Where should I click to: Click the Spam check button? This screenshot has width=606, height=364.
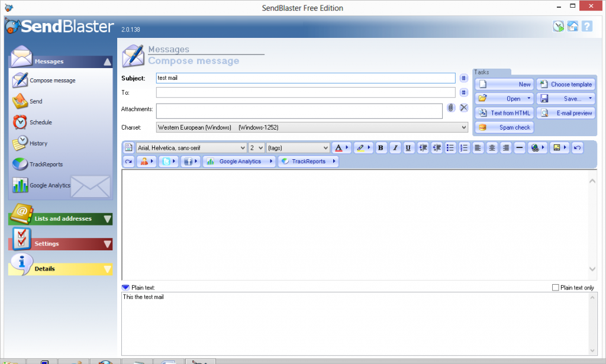pyautogui.click(x=504, y=127)
